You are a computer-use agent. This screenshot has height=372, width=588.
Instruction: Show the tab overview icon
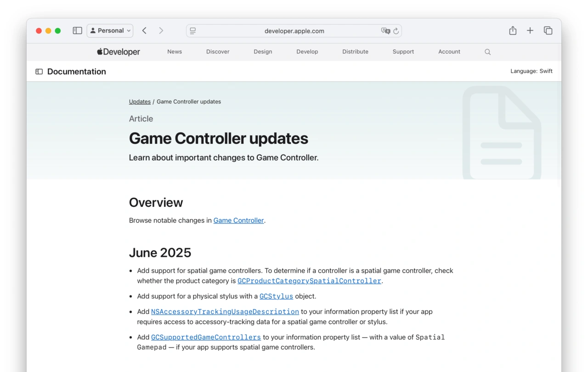coord(548,31)
